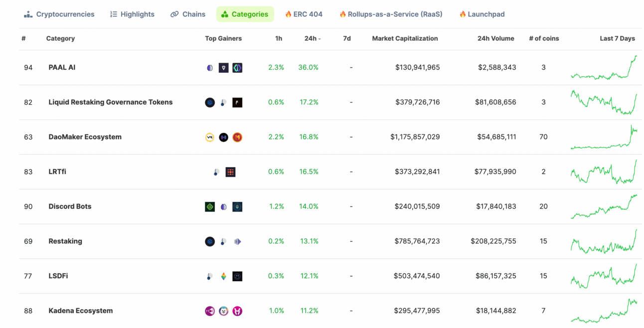Go to the Launchpad tab
Viewport: 644px width, 328px height.
click(482, 14)
